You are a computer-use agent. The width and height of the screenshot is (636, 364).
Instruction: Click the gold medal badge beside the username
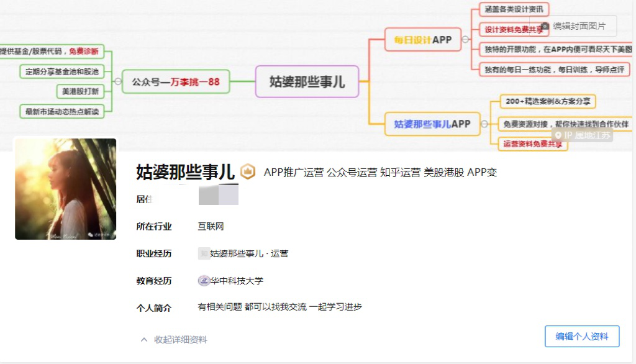pyautogui.click(x=249, y=171)
